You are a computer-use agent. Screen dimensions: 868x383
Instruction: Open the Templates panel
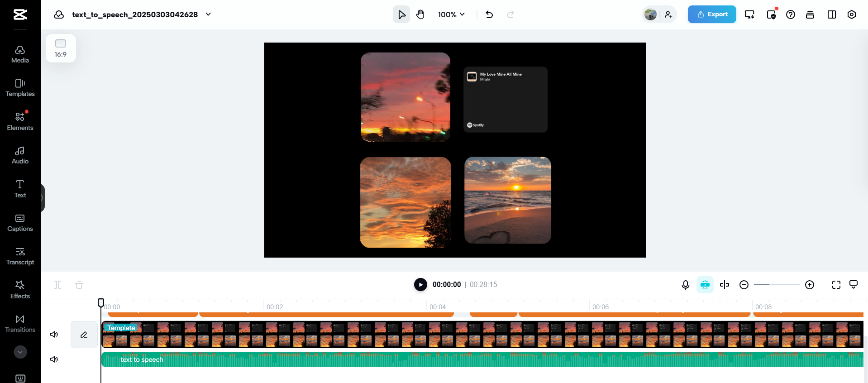(20, 88)
